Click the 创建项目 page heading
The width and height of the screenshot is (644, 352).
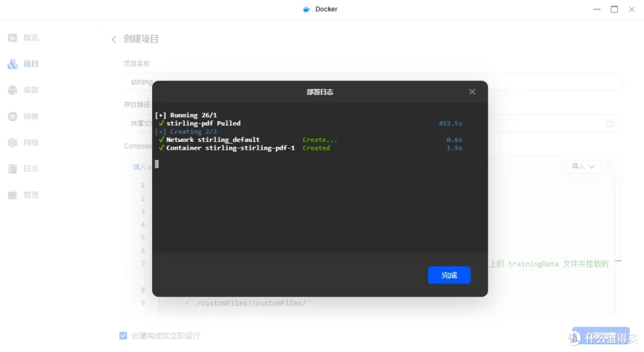point(141,39)
